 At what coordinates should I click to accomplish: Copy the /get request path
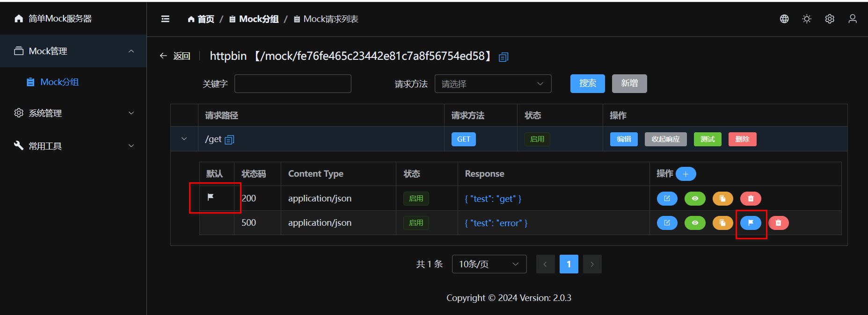pyautogui.click(x=229, y=140)
